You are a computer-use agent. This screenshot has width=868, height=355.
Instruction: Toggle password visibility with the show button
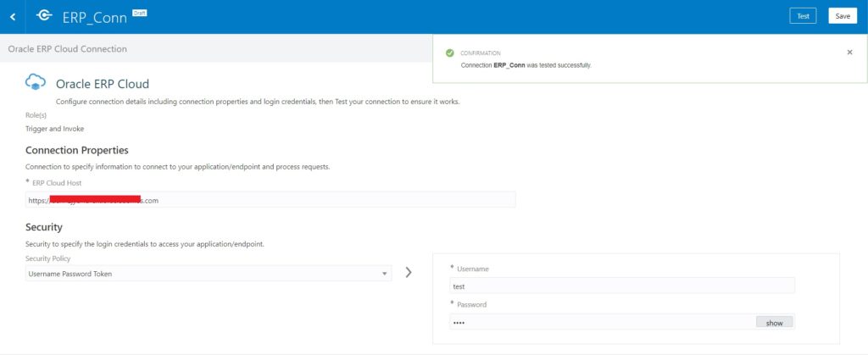[774, 322]
